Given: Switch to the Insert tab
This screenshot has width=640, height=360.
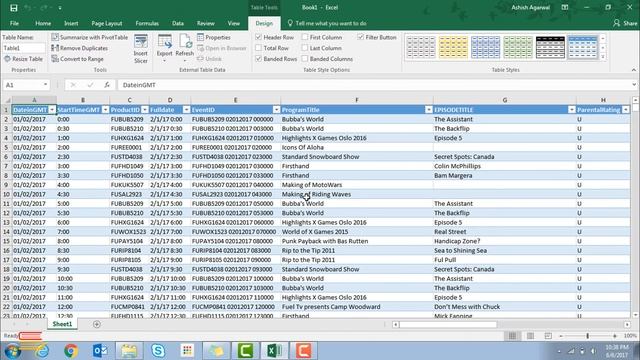Looking at the screenshot, I should (71, 23).
